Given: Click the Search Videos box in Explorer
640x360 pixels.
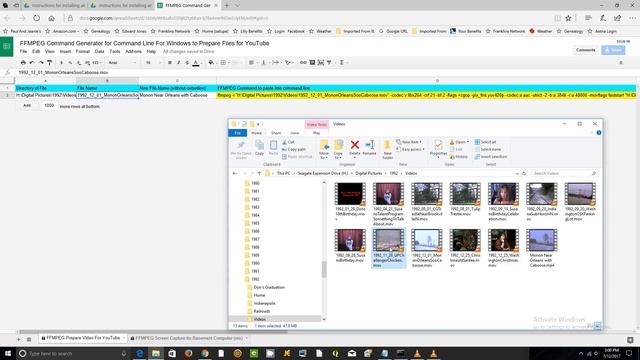Looking at the screenshot, I should point(564,173).
